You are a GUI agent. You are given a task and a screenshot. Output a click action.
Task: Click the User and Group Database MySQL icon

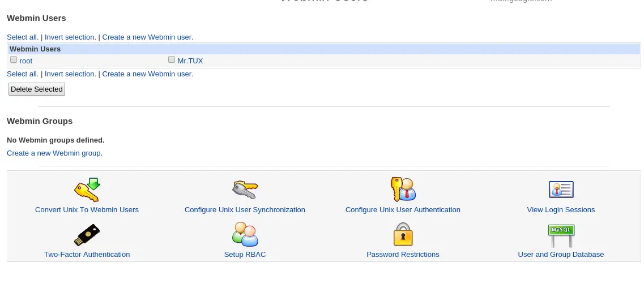[x=561, y=235]
